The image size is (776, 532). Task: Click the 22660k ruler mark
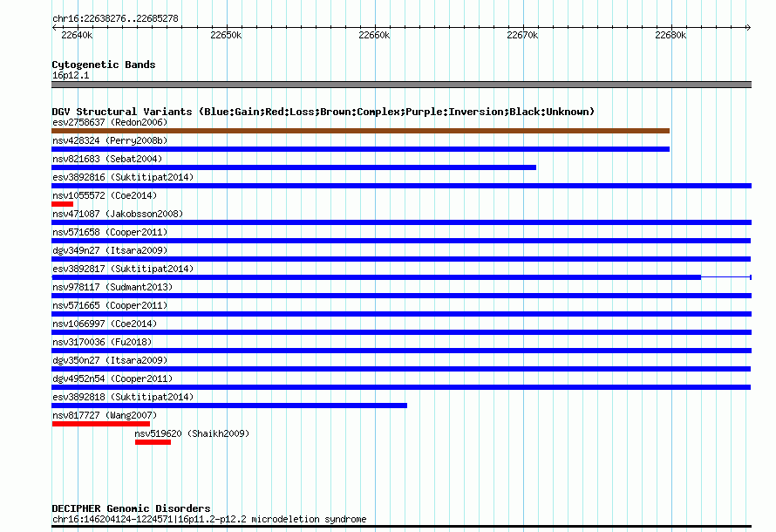point(374,35)
